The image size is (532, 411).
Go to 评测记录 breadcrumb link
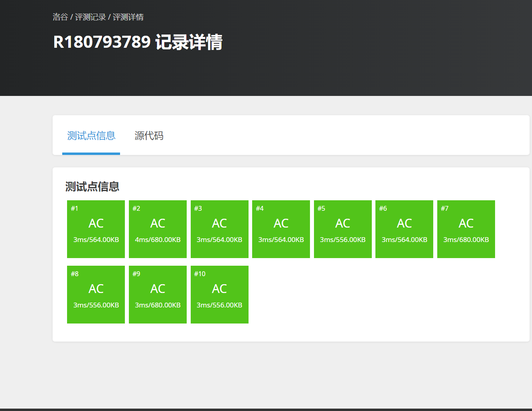(x=90, y=17)
